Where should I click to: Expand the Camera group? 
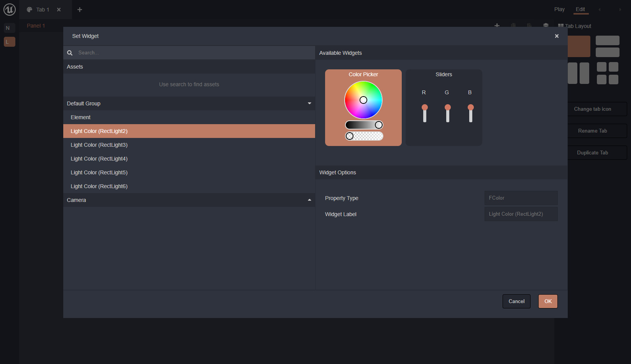pyautogui.click(x=309, y=200)
